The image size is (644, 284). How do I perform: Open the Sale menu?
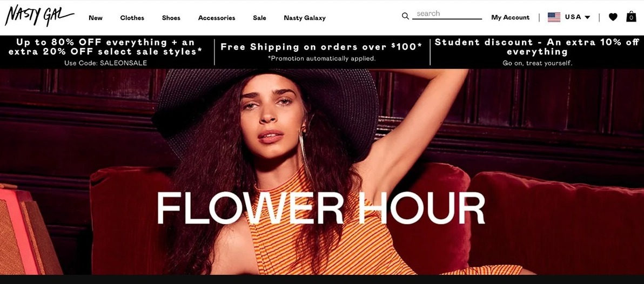(x=259, y=18)
